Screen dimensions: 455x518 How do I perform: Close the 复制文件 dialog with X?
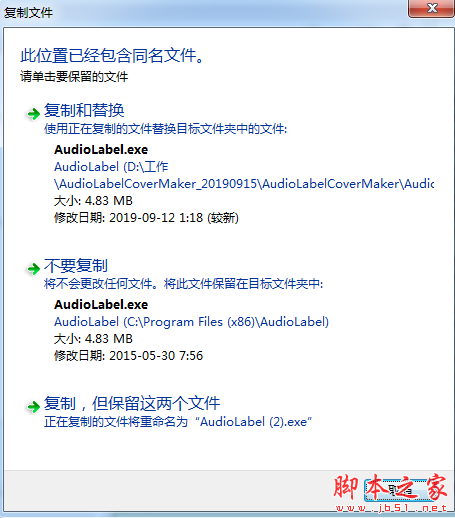[432, 8]
